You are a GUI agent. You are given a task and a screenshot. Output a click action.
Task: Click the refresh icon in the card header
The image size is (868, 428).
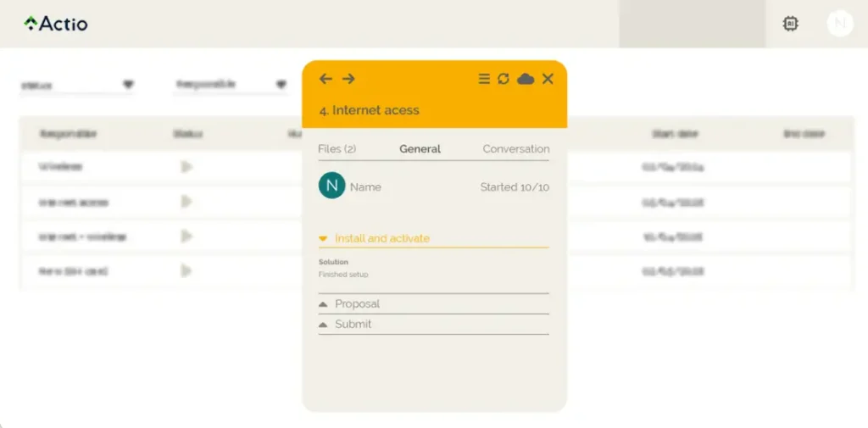504,79
